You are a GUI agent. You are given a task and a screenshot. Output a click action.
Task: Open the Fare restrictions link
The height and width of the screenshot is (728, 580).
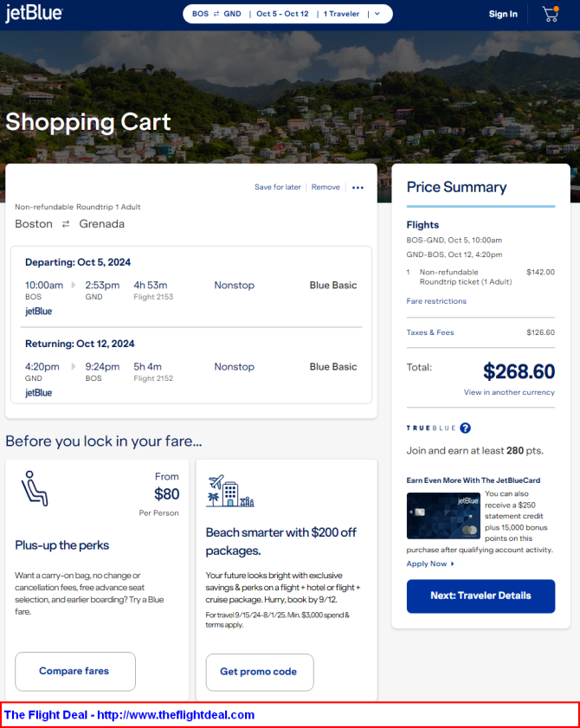pyautogui.click(x=436, y=301)
